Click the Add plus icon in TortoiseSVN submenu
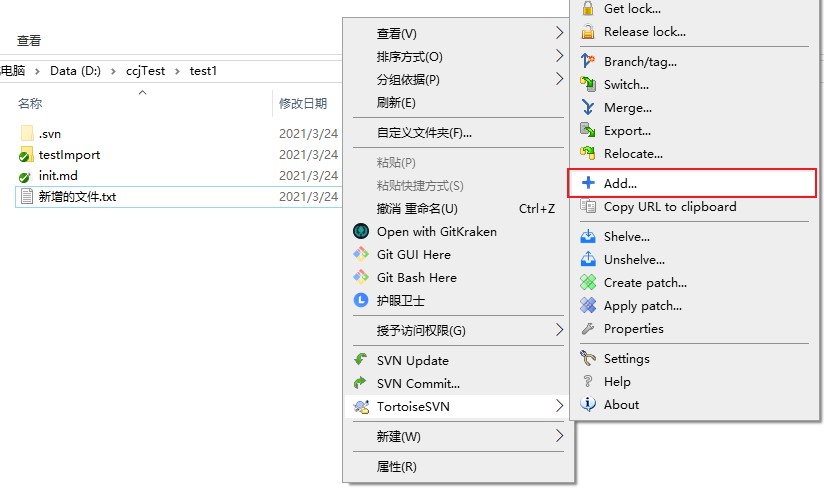824x488 pixels. pyautogui.click(x=588, y=184)
